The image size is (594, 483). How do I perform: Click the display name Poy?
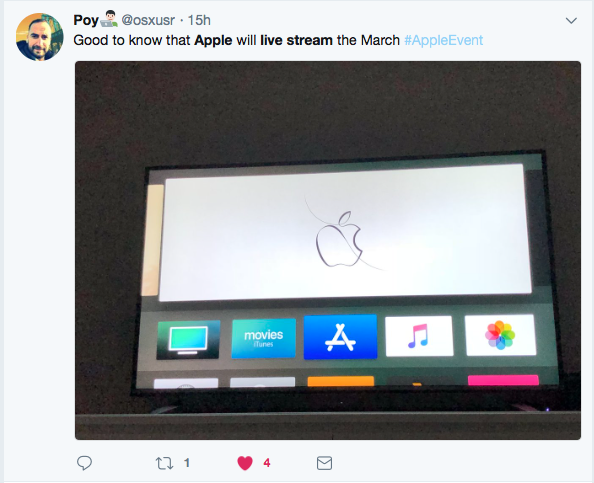point(86,20)
